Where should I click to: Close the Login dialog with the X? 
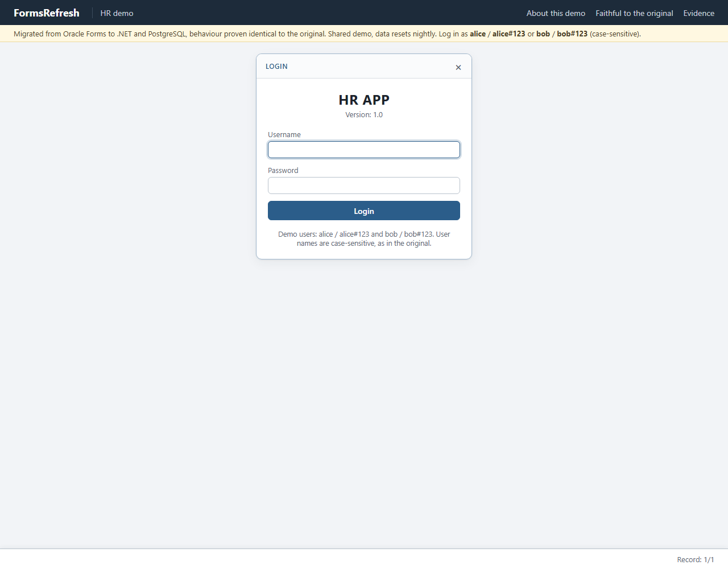click(458, 67)
